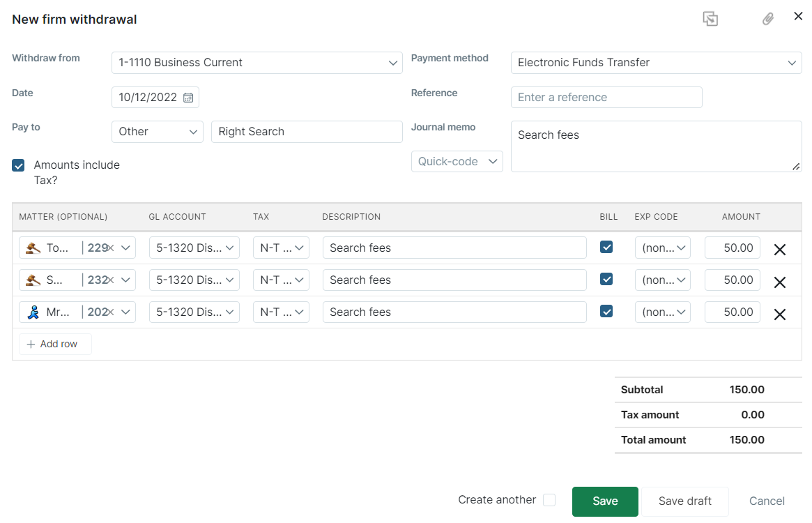Open Tax dropdown in matter 232 row
This screenshot has width=812, height=523.
tap(281, 280)
